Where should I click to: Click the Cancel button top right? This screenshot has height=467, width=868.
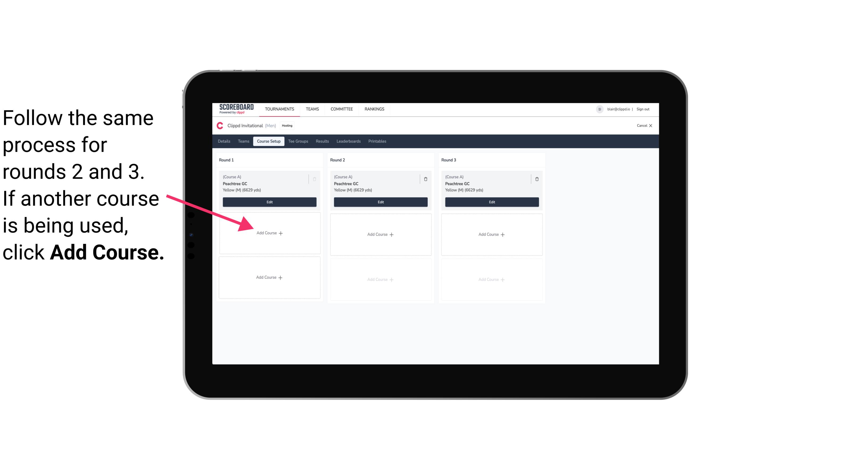coord(643,126)
